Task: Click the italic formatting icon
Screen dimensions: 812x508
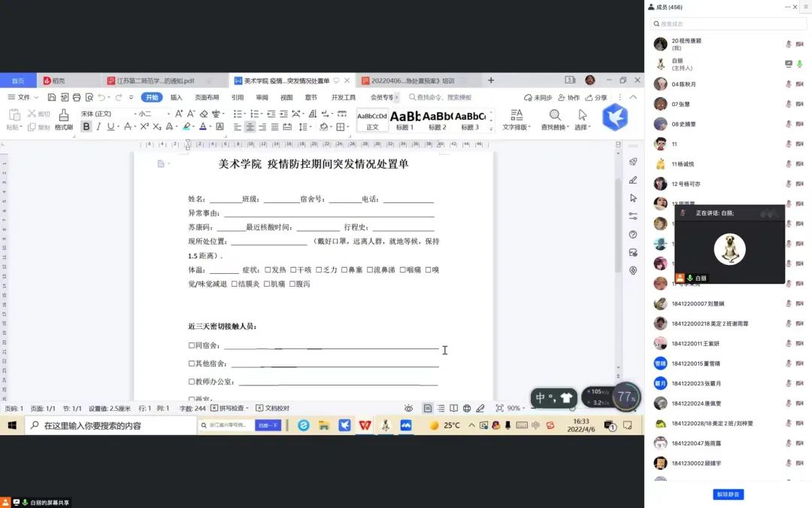Action: (99, 127)
